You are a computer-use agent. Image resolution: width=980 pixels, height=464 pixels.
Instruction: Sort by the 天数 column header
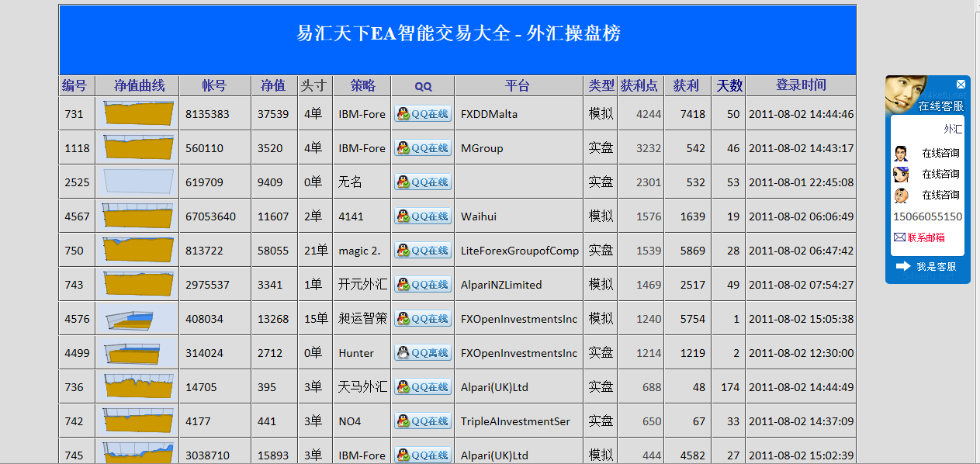point(729,85)
